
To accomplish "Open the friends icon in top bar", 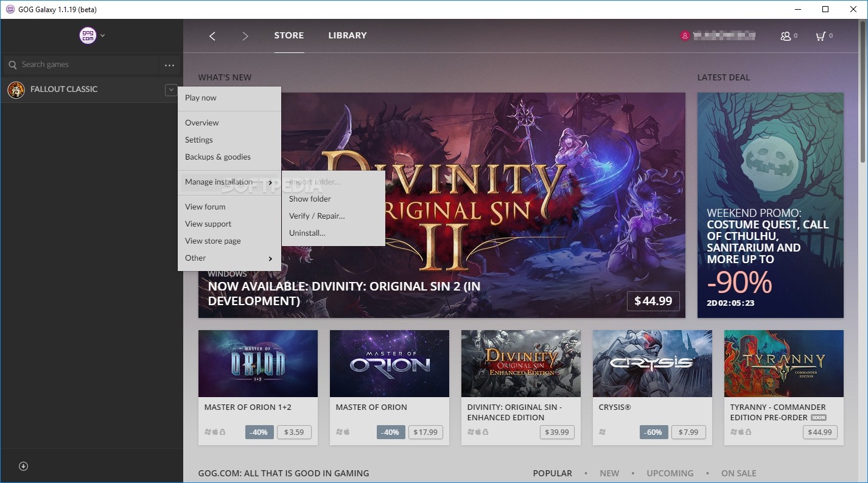I will coord(786,36).
